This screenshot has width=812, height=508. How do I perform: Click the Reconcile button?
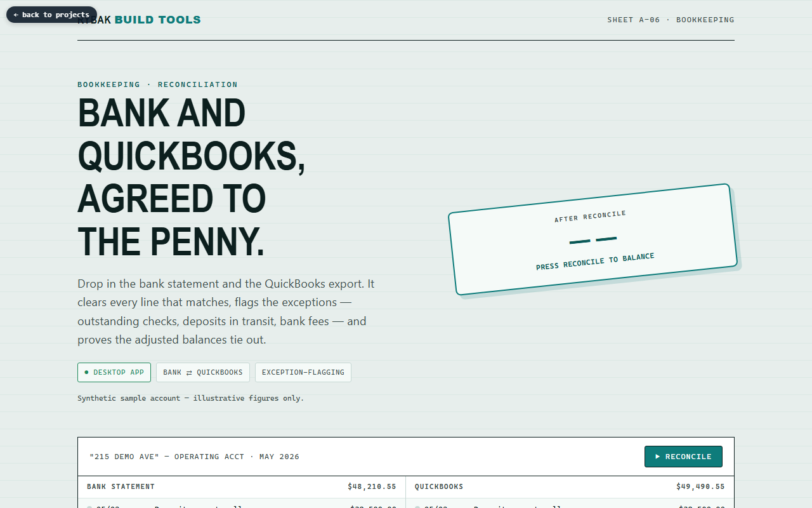pyautogui.click(x=683, y=457)
